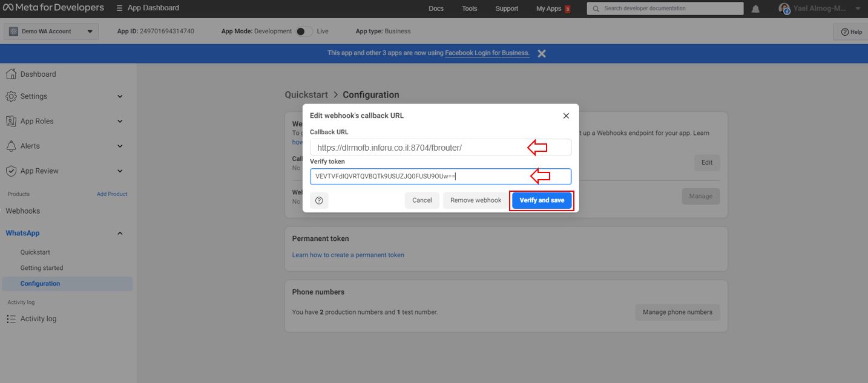Open the notifications bell in top bar
The height and width of the screenshot is (383, 868).
(x=755, y=9)
